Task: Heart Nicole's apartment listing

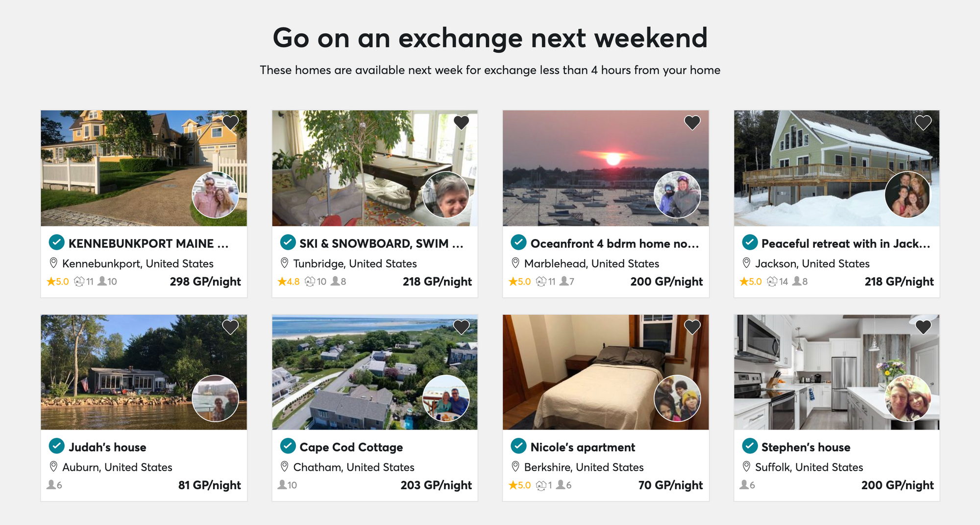Action: (692, 327)
